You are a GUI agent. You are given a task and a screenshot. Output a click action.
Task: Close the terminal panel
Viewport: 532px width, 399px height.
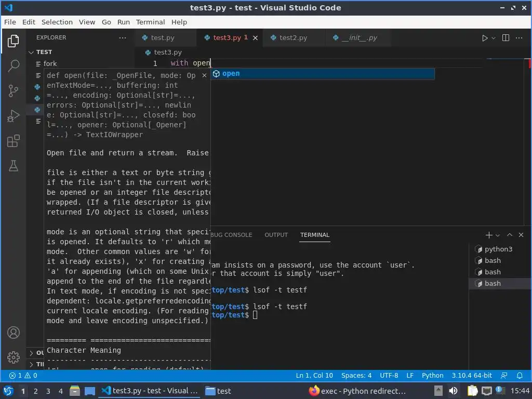pyautogui.click(x=521, y=235)
